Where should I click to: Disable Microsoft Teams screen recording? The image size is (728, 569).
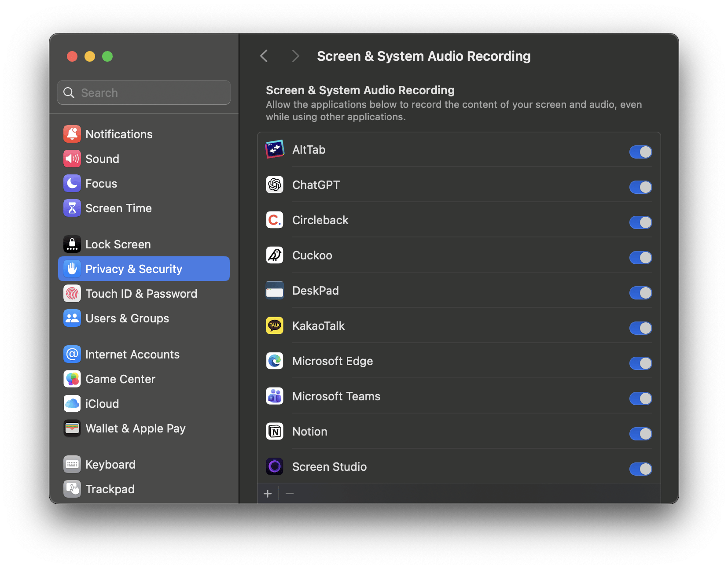click(640, 399)
